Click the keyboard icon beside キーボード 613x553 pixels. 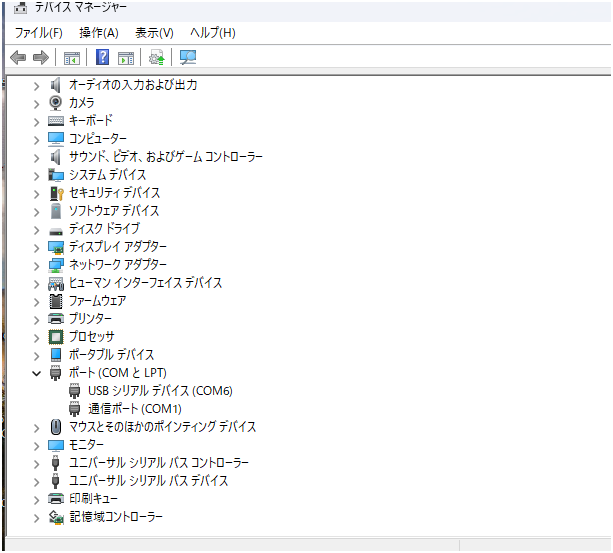tap(56, 121)
